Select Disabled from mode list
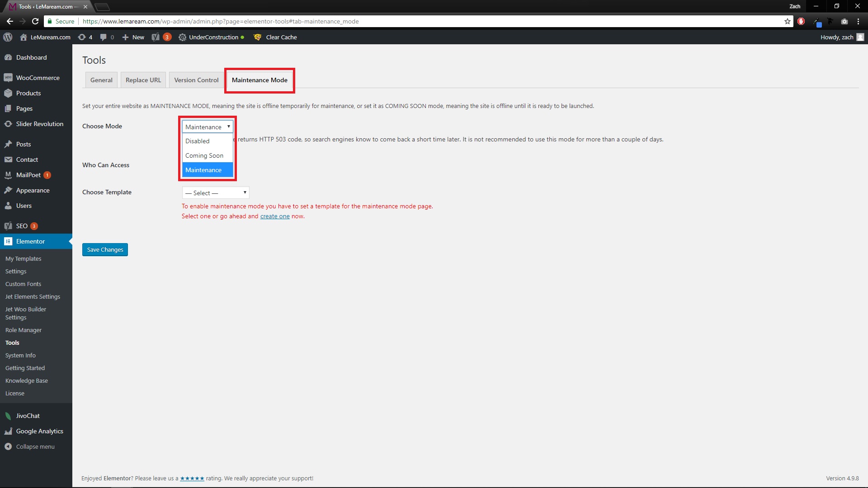This screenshot has width=868, height=488. 208,141
